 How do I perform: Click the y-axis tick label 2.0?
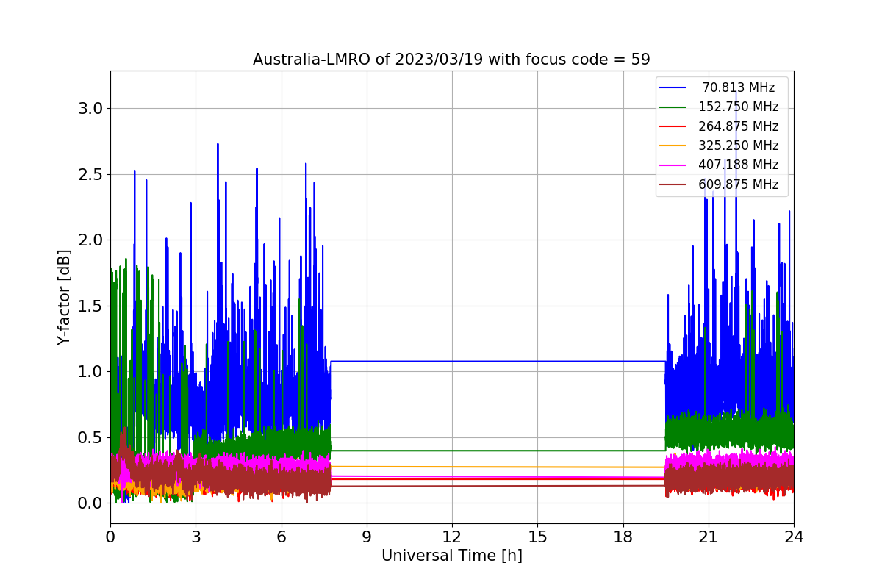[x=91, y=240]
